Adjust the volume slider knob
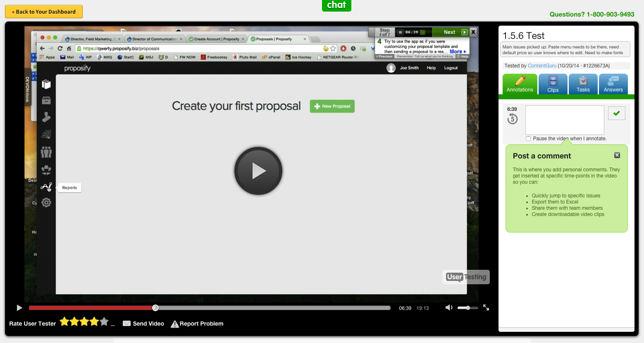The height and width of the screenshot is (343, 644). point(468,308)
